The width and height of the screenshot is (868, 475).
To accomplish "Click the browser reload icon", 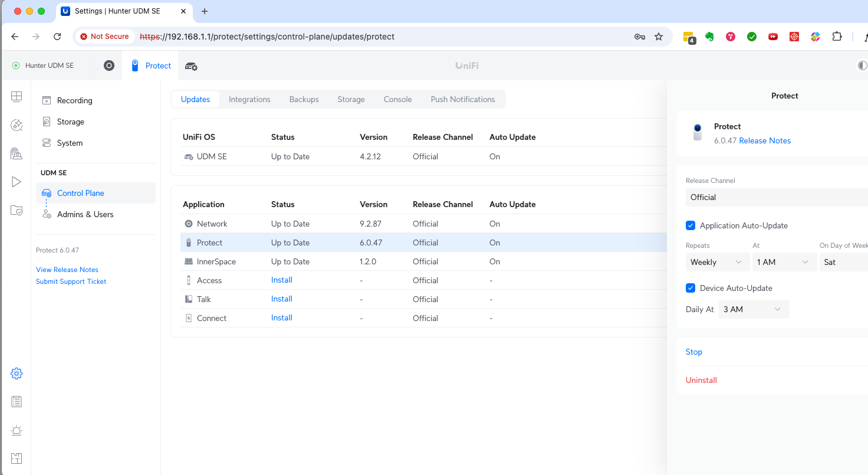I will pyautogui.click(x=57, y=37).
